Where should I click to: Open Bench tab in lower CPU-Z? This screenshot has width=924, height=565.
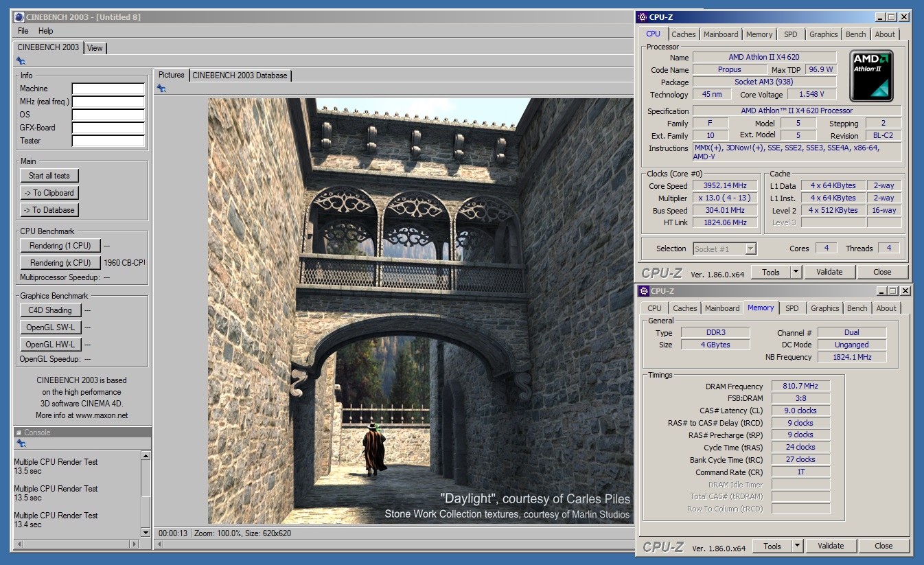tap(857, 308)
